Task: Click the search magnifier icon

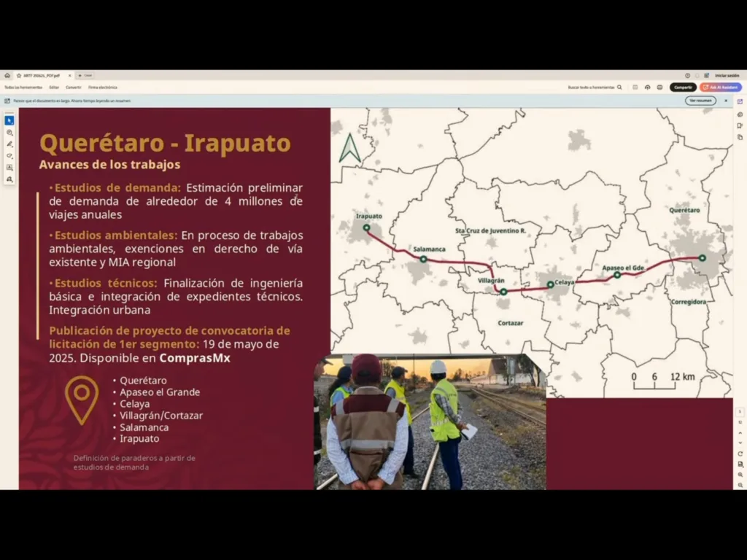Action: (x=619, y=87)
